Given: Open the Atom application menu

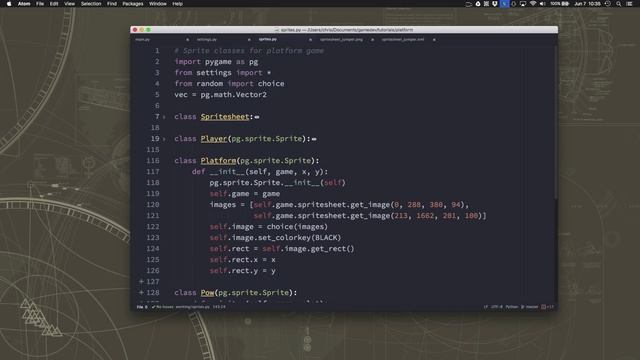Looking at the screenshot, I should 24,4.
